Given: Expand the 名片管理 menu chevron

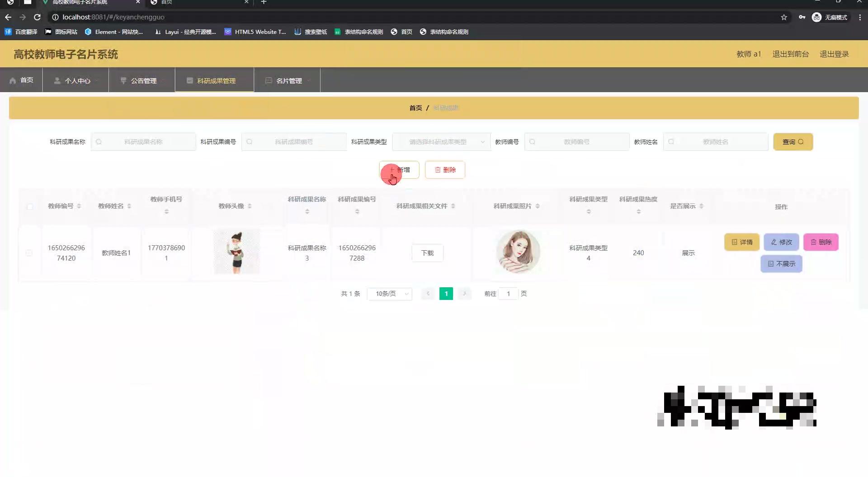Looking at the screenshot, I should [x=309, y=80].
